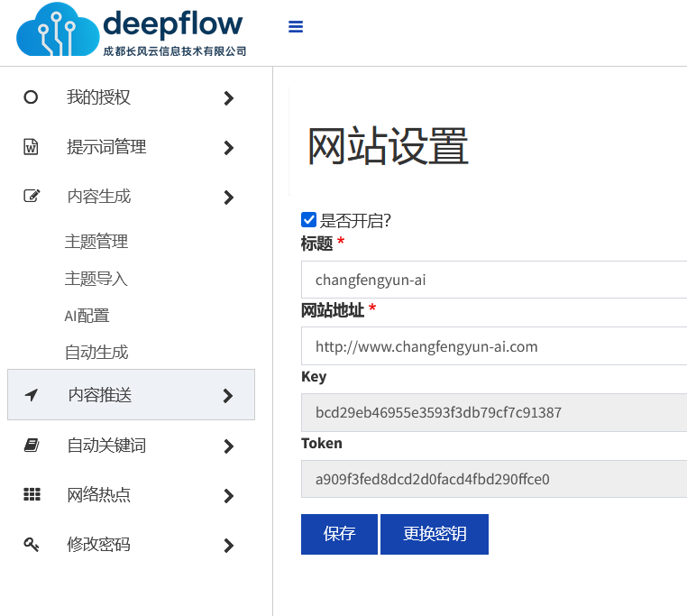Viewport: 687px width, 616px height.
Task: Click the key icon beside 修改密码
Action: pos(31,545)
